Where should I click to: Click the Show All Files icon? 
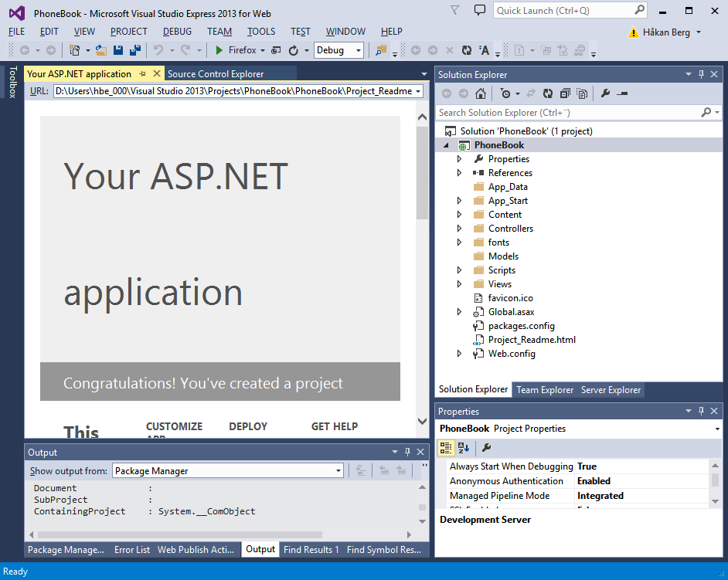(582, 93)
